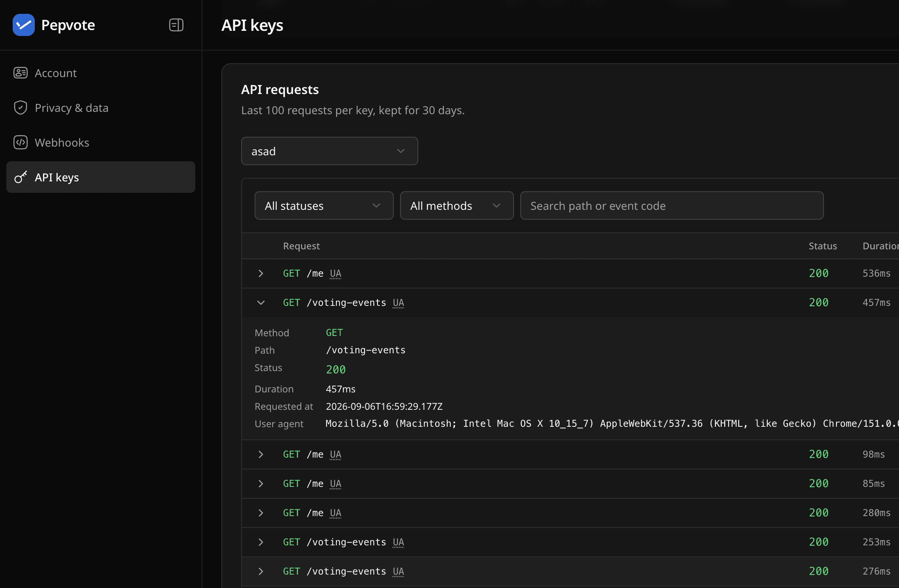Expand the 253ms GET /voting-events request
This screenshot has width=899, height=588.
tap(261, 542)
